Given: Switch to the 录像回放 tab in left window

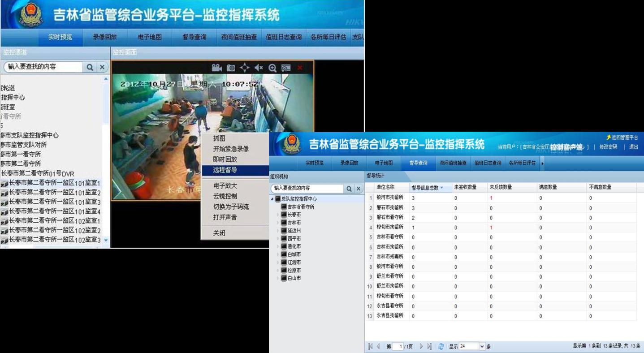Looking at the screenshot, I should point(105,37).
